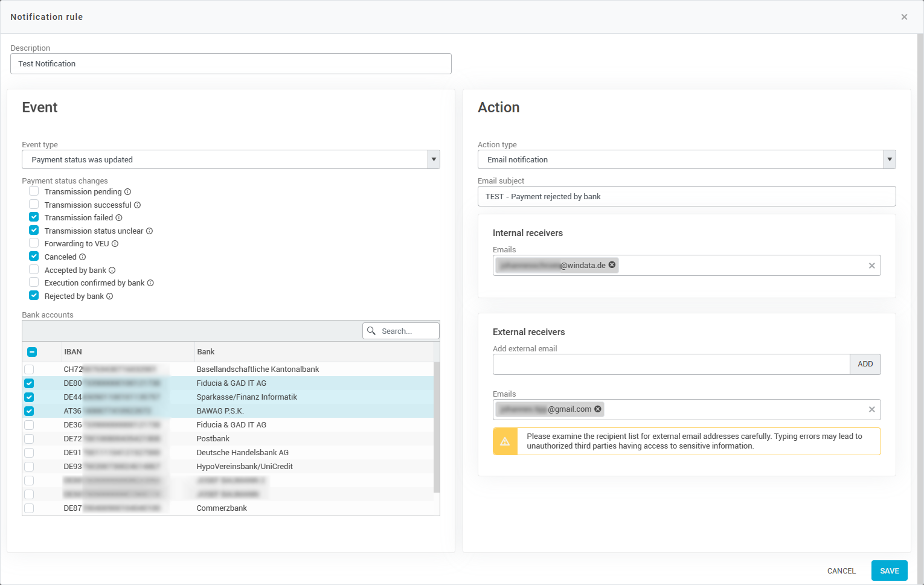Toggle the select-all bank accounts checkbox

point(32,352)
